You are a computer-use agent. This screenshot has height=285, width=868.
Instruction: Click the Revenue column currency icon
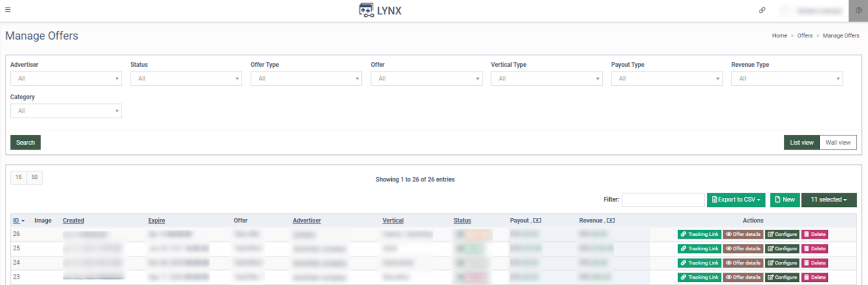coord(611,221)
